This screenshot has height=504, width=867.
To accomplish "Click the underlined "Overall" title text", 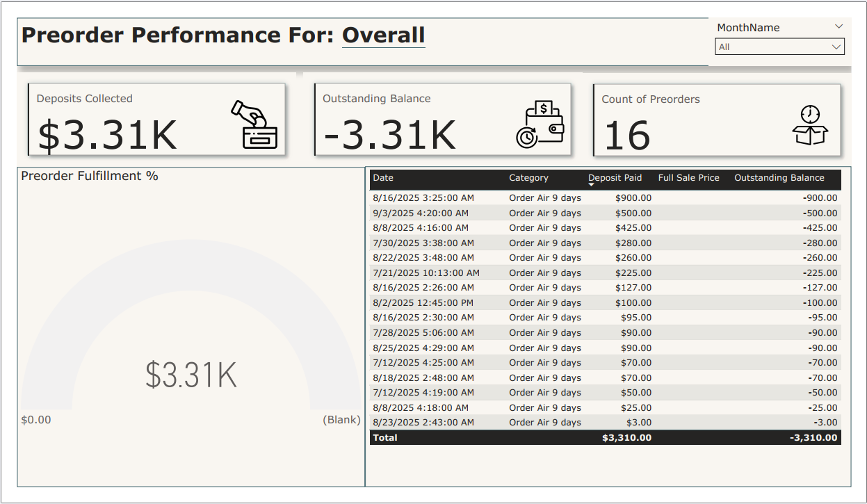I will pos(383,35).
